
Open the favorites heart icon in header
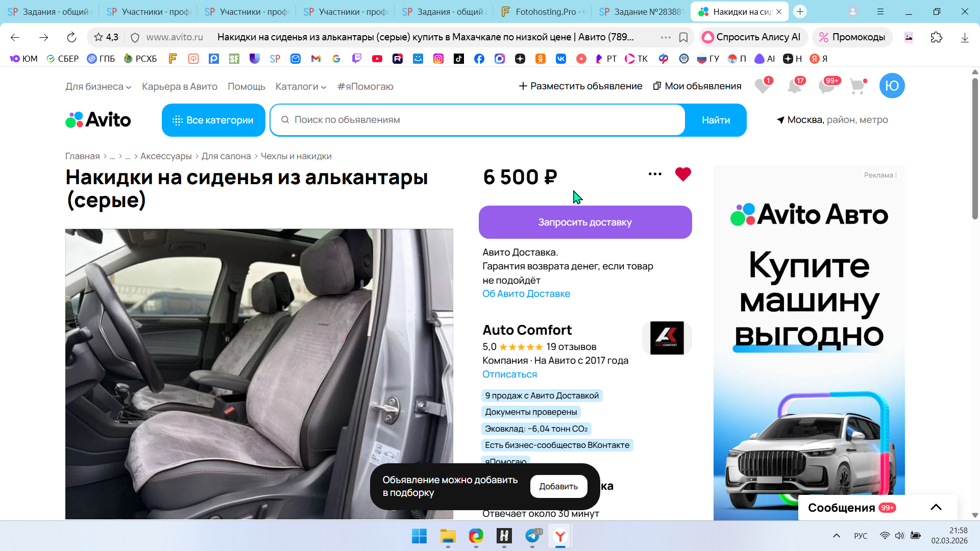point(762,86)
